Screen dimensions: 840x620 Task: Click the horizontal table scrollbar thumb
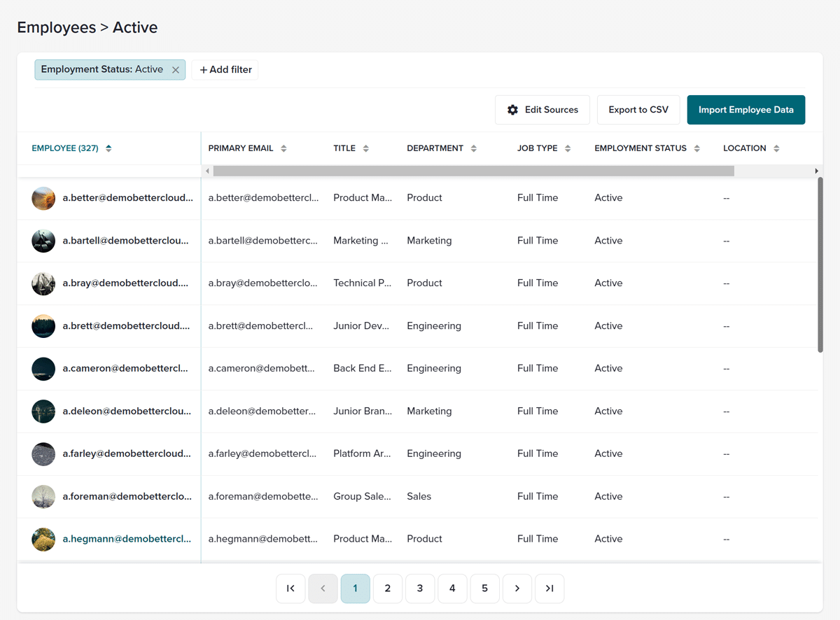(474, 171)
